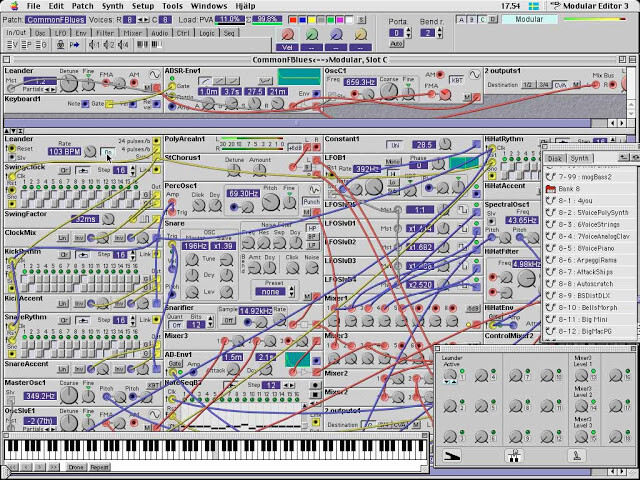The width and height of the screenshot is (640, 480).
Task: Click the Lin button on ClockMix
Action: click(x=62, y=238)
